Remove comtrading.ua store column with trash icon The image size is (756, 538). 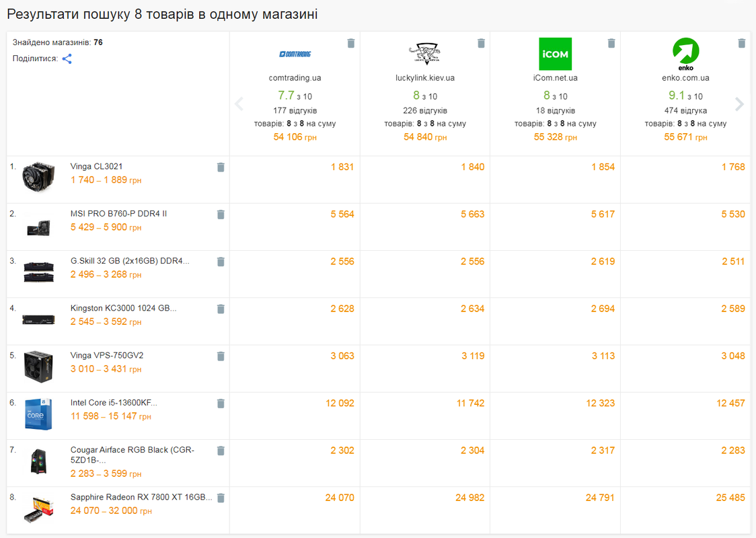tap(351, 44)
